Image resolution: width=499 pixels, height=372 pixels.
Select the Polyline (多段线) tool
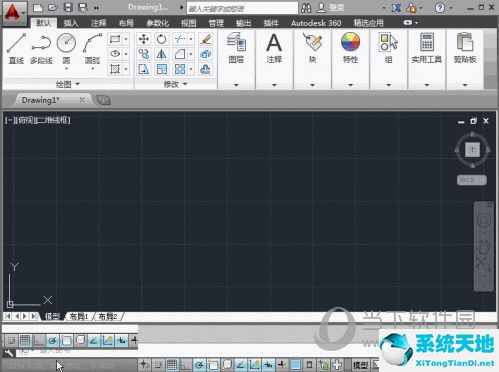coord(41,48)
